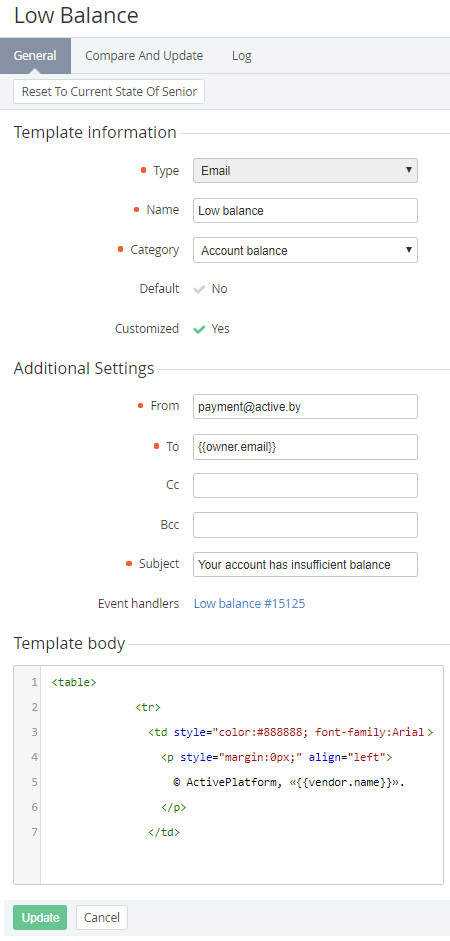Open the Type dropdown arrow
This screenshot has height=941, width=450.
[x=409, y=170]
